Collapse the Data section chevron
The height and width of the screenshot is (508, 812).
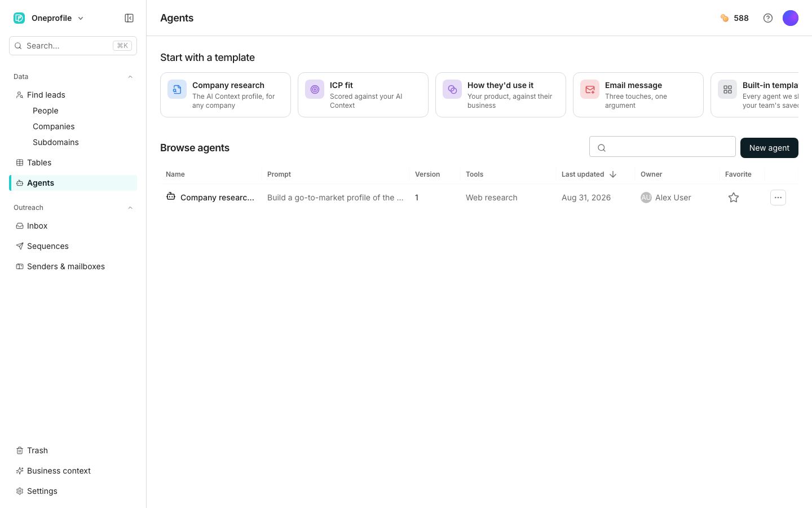coord(130,77)
